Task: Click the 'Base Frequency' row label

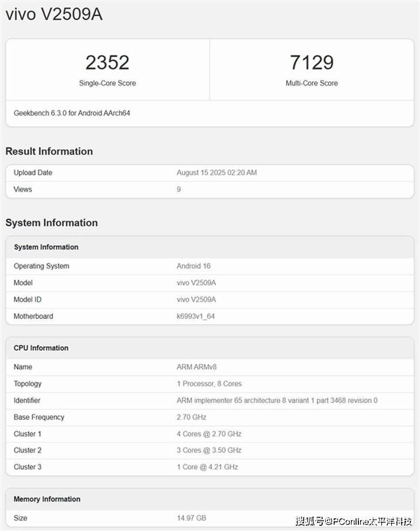Action: (39, 417)
